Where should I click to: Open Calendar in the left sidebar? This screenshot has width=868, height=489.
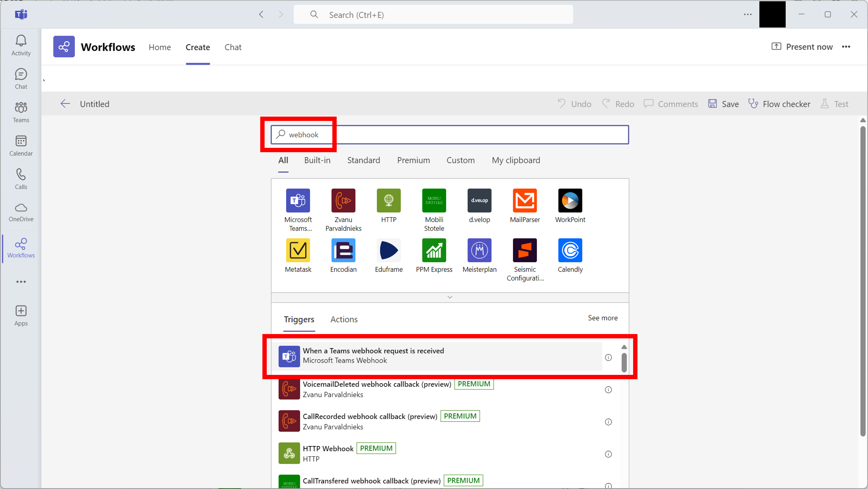point(21,145)
